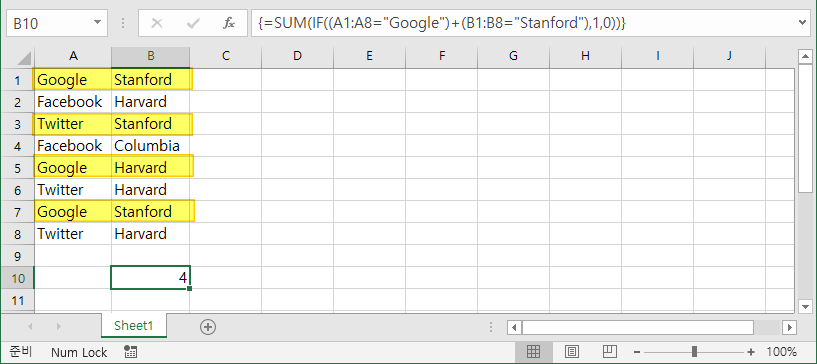Screen dimensions: 817x364
Task: Select column C header
Action: point(226,56)
